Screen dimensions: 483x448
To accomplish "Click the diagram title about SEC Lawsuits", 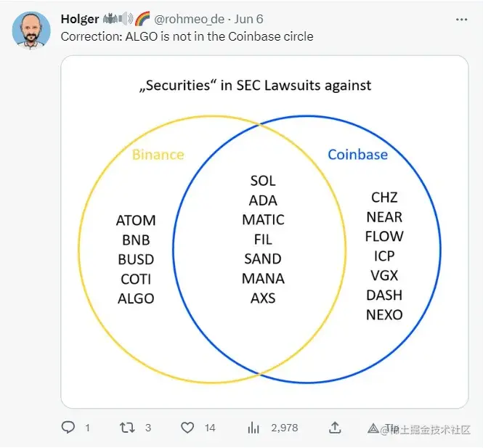I will click(256, 85).
